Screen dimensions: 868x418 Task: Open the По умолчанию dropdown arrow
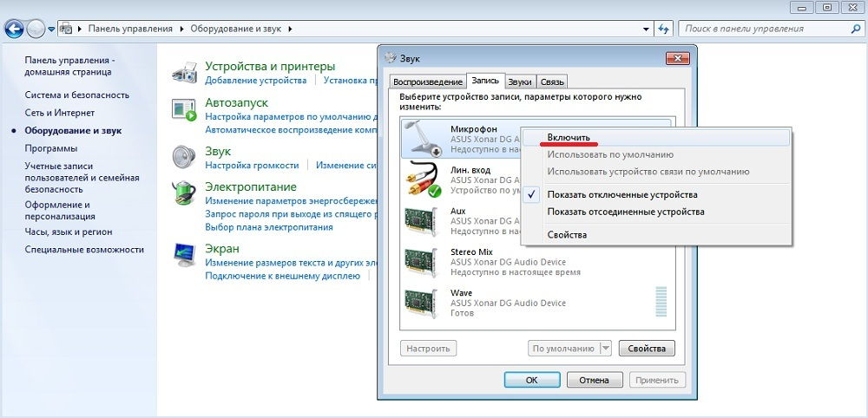(x=605, y=348)
